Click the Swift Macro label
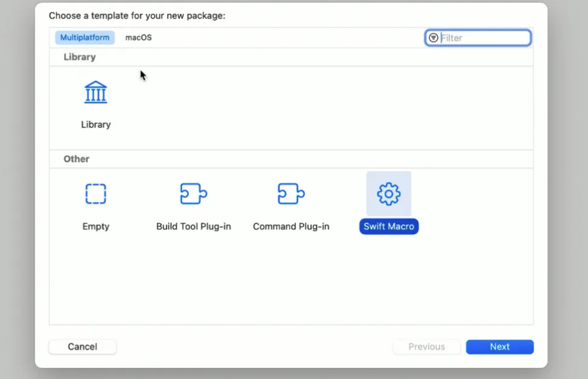The image size is (588, 379). tap(389, 226)
